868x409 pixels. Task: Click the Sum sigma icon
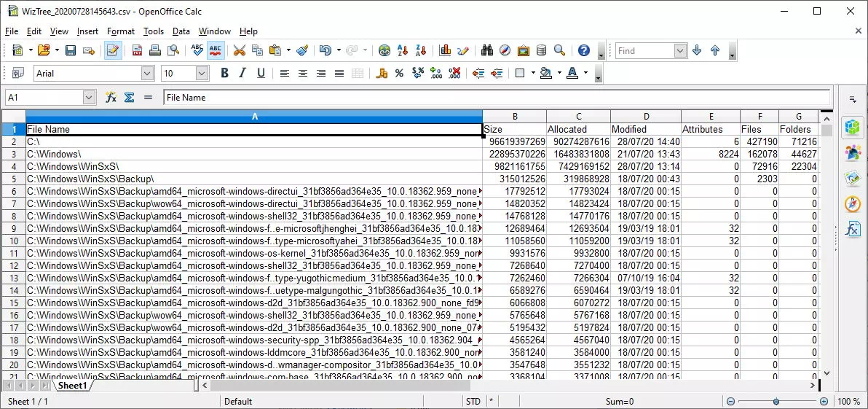coord(129,97)
